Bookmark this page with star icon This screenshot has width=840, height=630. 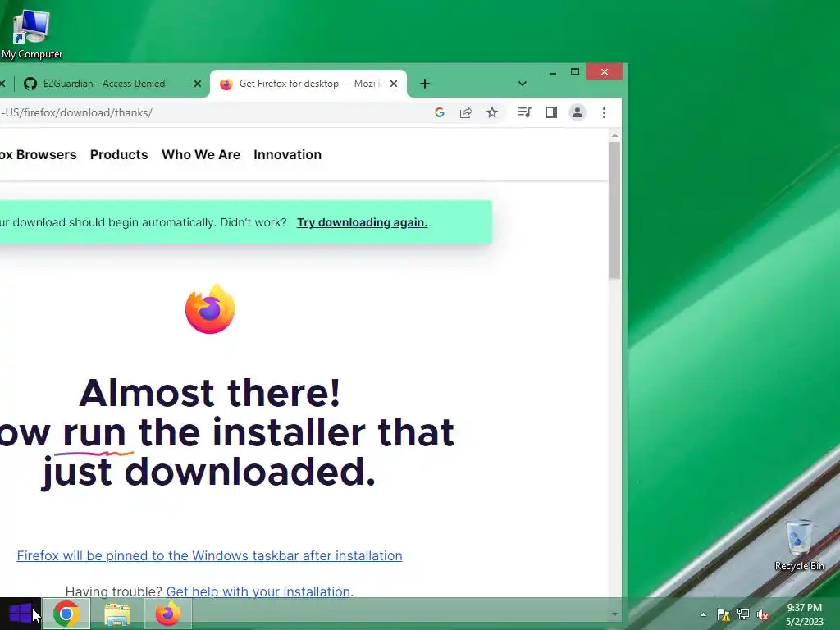(492, 112)
